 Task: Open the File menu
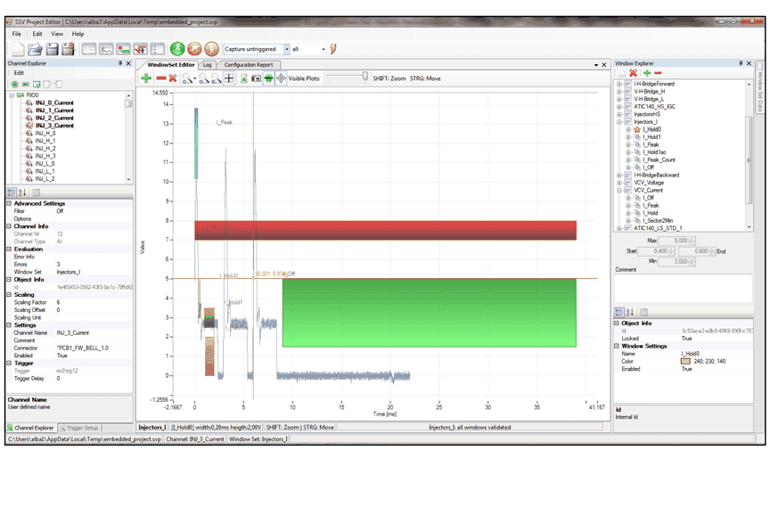click(17, 34)
